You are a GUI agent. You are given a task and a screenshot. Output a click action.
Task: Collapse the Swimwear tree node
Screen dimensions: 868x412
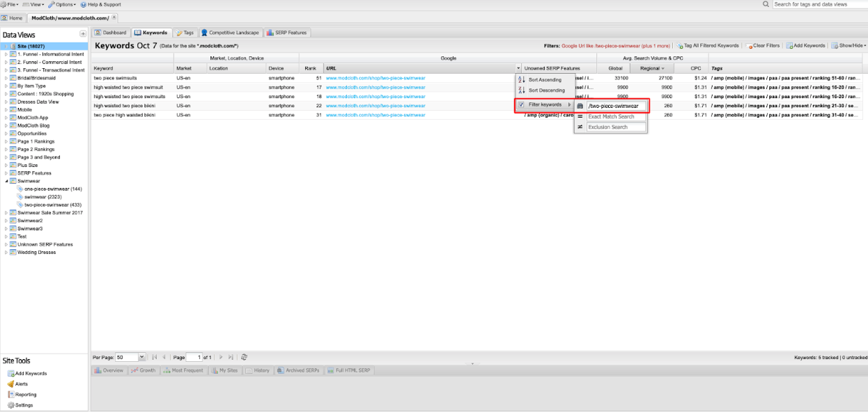(x=6, y=181)
